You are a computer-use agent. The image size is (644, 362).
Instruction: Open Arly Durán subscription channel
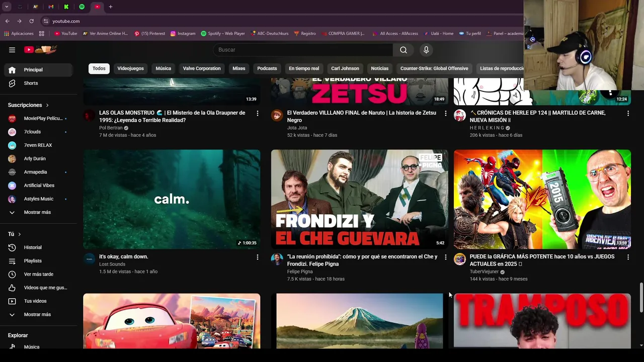[x=38, y=158]
